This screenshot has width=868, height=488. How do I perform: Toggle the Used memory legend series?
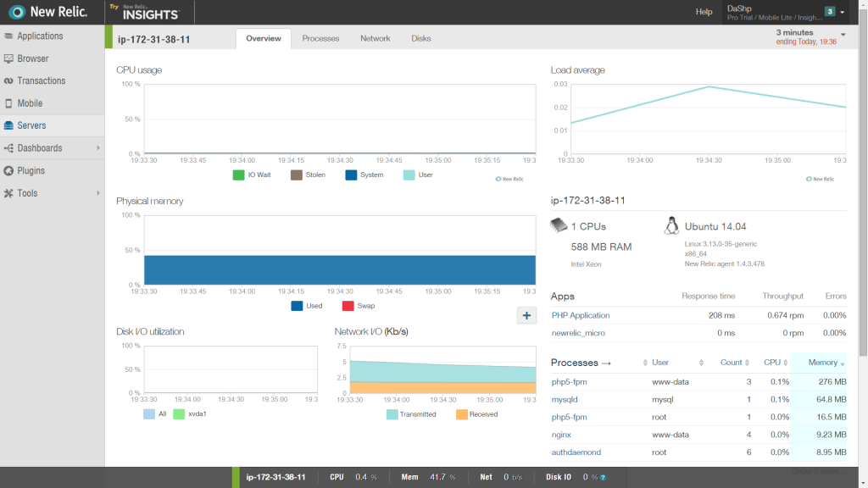[x=307, y=306]
